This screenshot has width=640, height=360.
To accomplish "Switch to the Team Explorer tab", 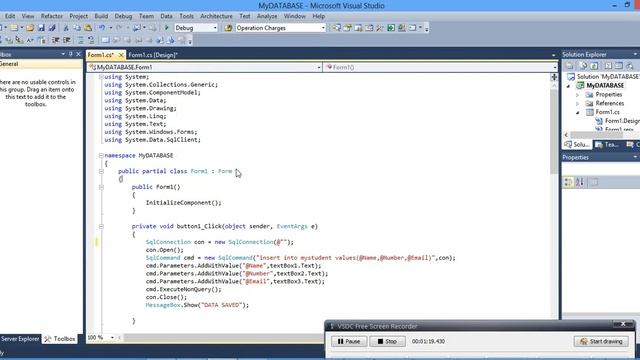I will pos(607,145).
